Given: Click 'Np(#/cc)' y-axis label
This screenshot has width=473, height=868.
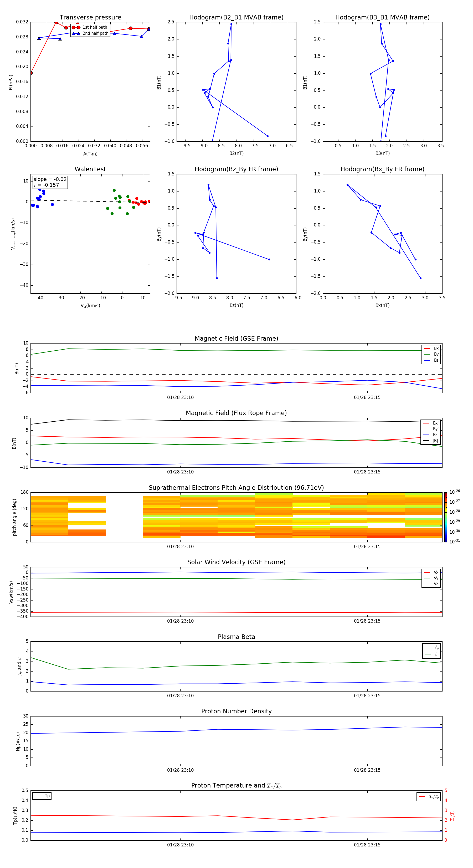Looking at the screenshot, I should point(18,741).
